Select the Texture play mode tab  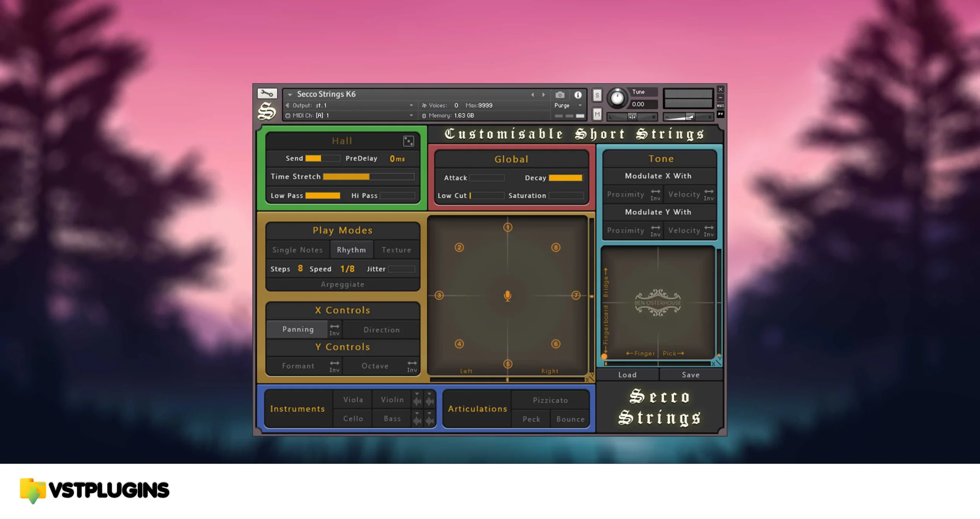(x=396, y=249)
